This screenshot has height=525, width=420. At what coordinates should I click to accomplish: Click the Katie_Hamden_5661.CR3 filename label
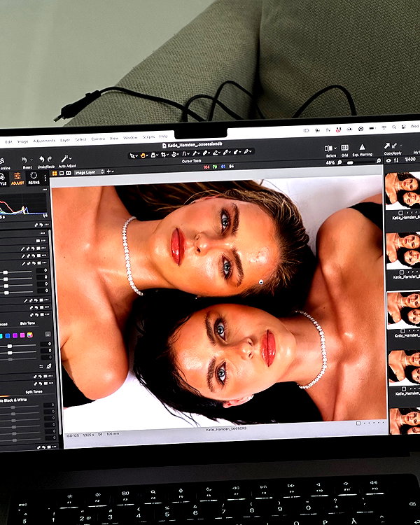[x=226, y=428]
